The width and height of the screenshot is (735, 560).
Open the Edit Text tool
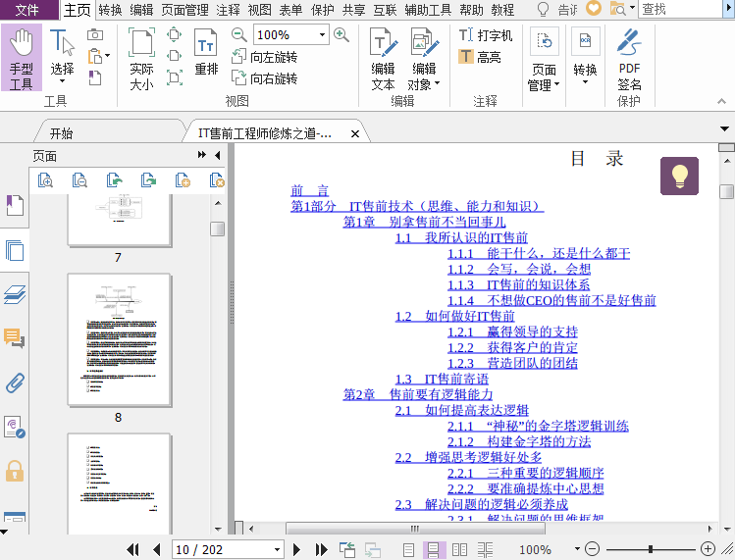point(383,59)
